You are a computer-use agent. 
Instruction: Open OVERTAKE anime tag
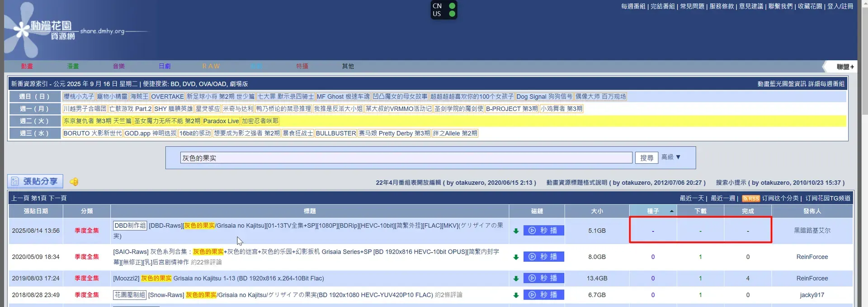(x=167, y=96)
